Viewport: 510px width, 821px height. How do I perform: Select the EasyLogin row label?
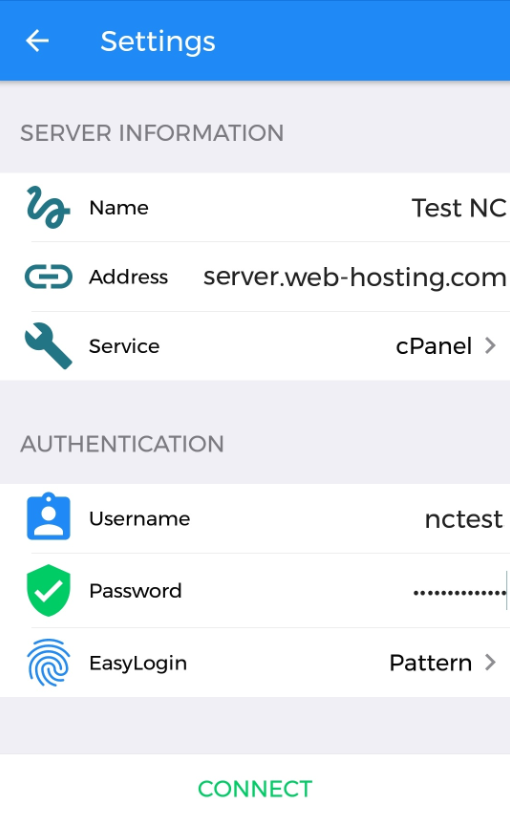(138, 663)
